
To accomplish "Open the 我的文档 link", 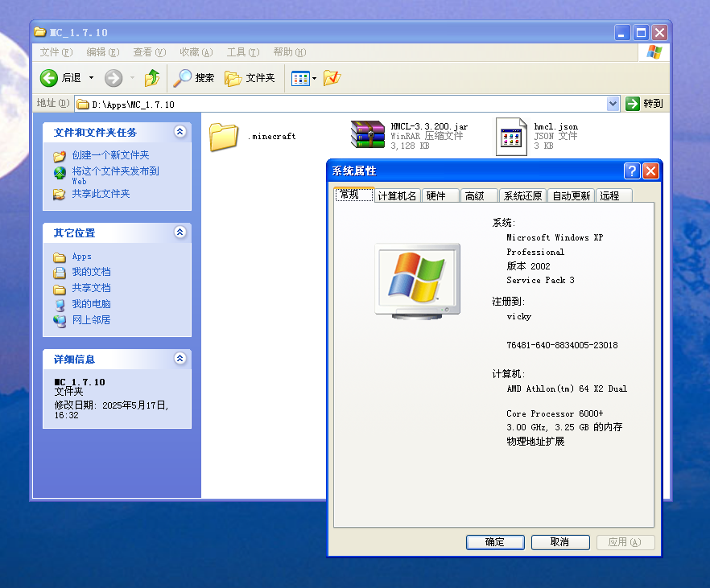I will (x=92, y=272).
